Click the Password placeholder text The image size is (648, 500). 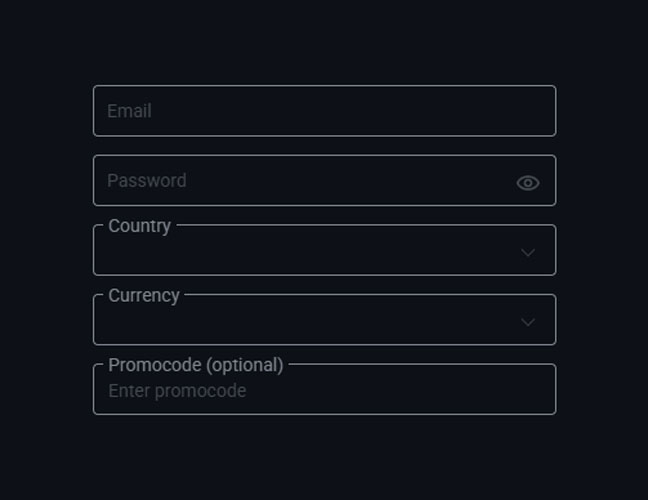(147, 181)
